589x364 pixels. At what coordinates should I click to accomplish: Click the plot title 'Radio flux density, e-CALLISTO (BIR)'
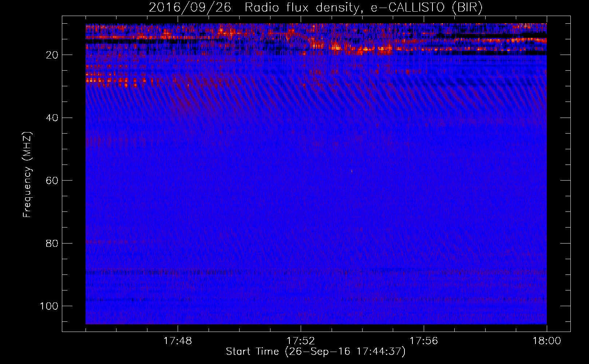point(364,7)
